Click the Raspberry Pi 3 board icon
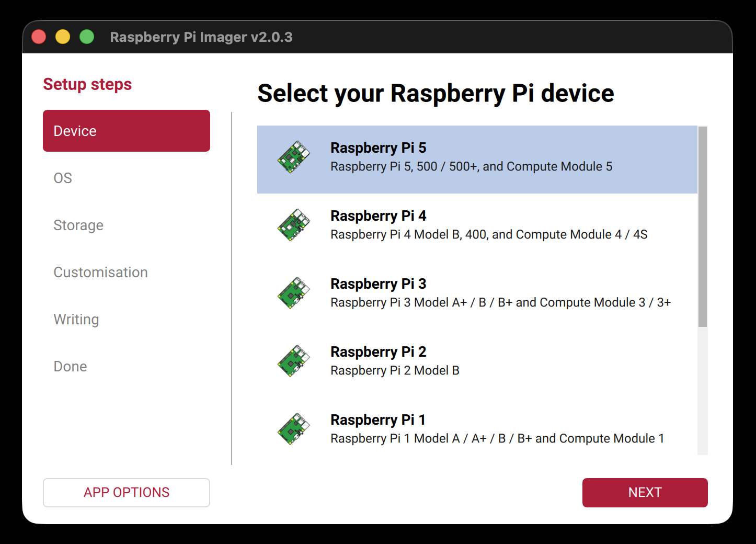 tap(293, 293)
